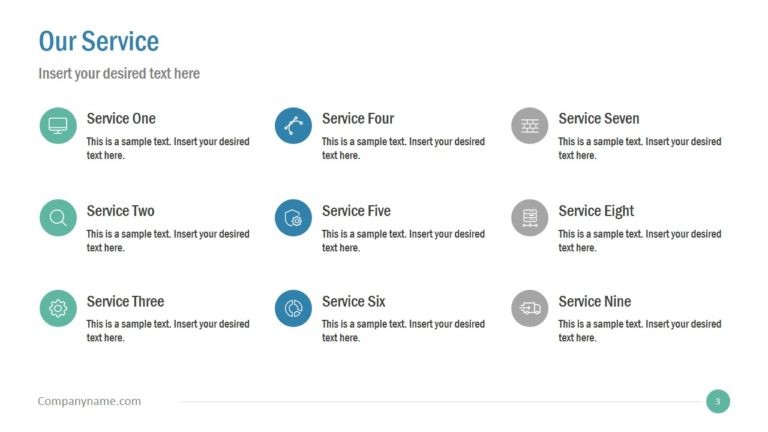Click the delivery truck icon for Service Nine
Viewport: 768px width, 432px height.
click(529, 308)
